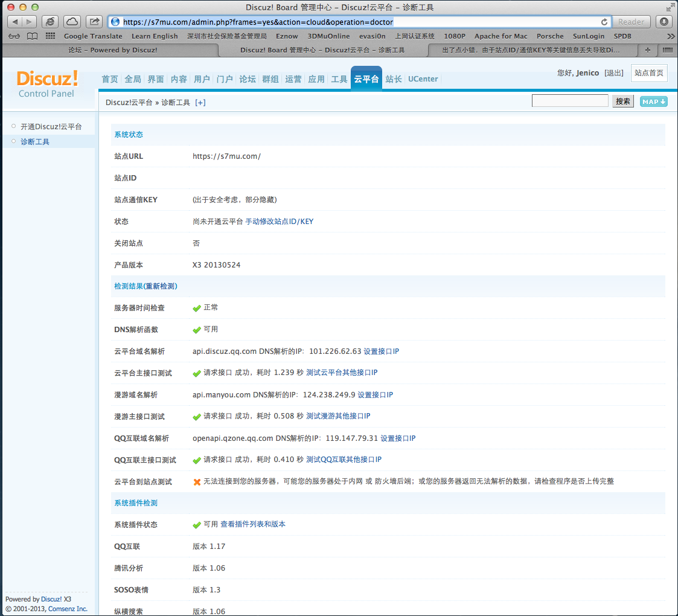Click green check beside 服务器时间检查
This screenshot has width=678, height=616.
click(x=197, y=308)
